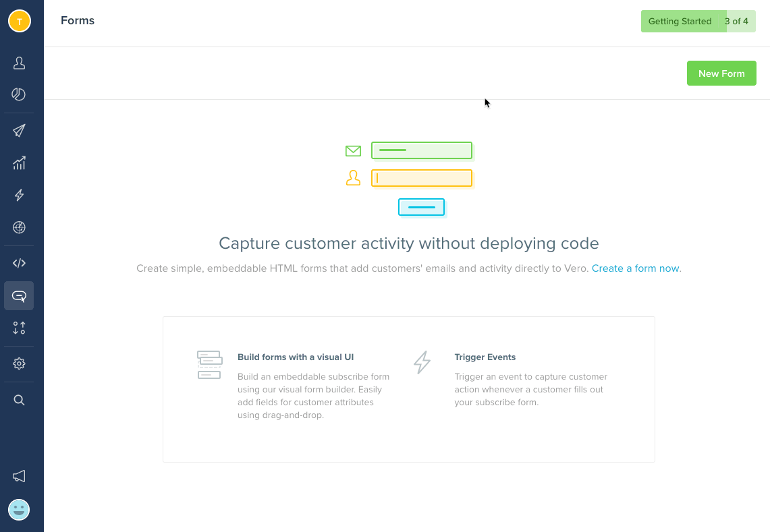The image size is (770, 532).
Task: View Reports using the bar chart icon
Action: coord(19,162)
